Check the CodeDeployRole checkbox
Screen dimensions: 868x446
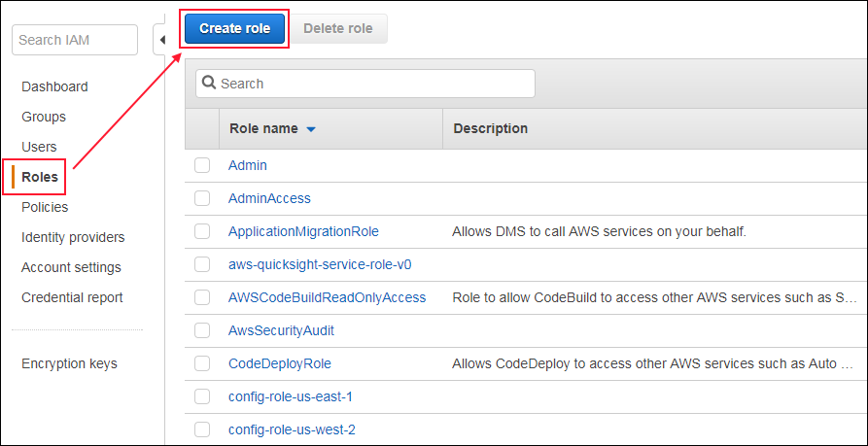point(202,363)
